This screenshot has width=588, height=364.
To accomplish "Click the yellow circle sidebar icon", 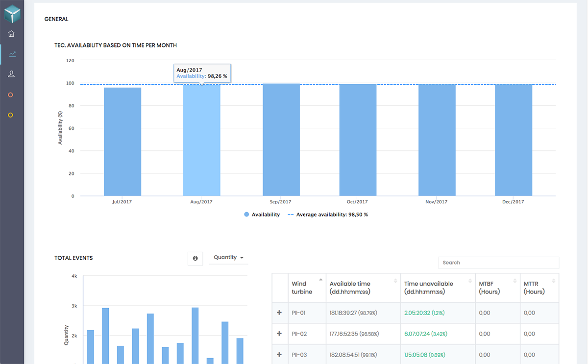I will point(11,115).
